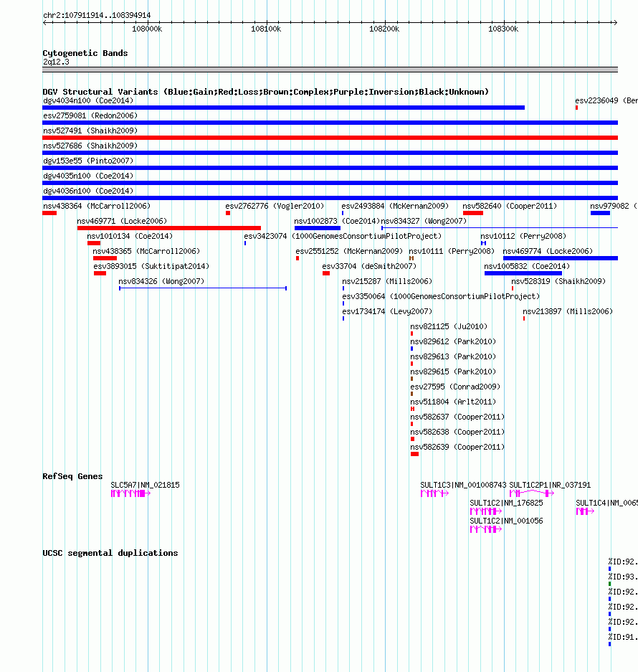
Task: Click the esv2493884 (McKernan2009) label
Action: (395, 206)
